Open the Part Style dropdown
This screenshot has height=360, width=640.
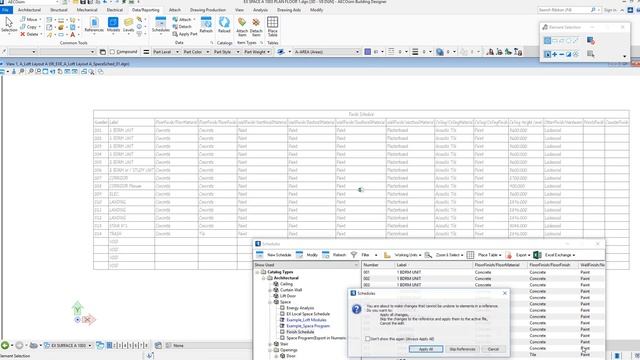click(x=226, y=52)
